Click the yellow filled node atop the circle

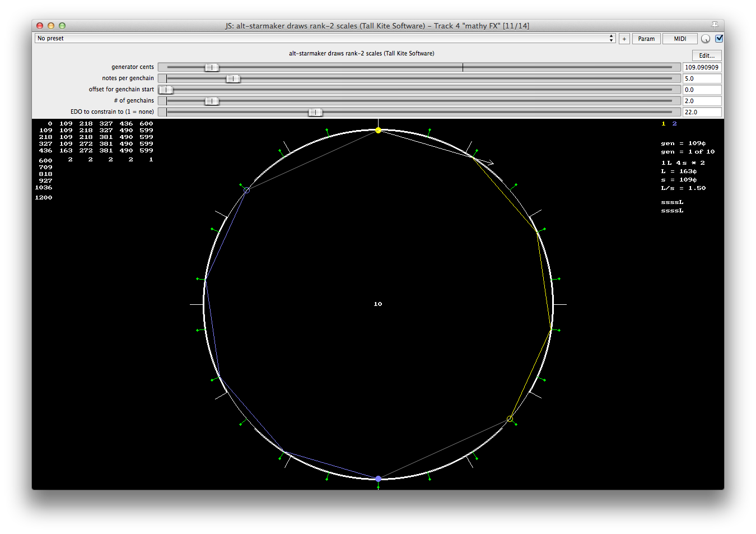click(378, 130)
